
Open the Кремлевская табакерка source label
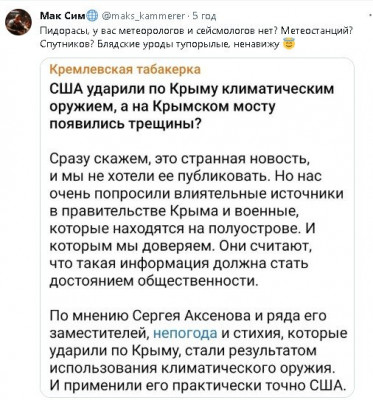pyautogui.click(x=125, y=70)
